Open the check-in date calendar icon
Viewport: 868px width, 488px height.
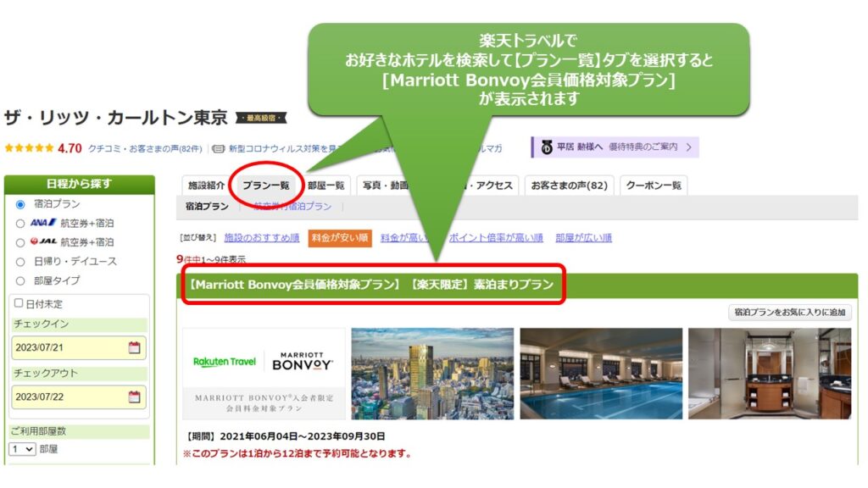134,347
